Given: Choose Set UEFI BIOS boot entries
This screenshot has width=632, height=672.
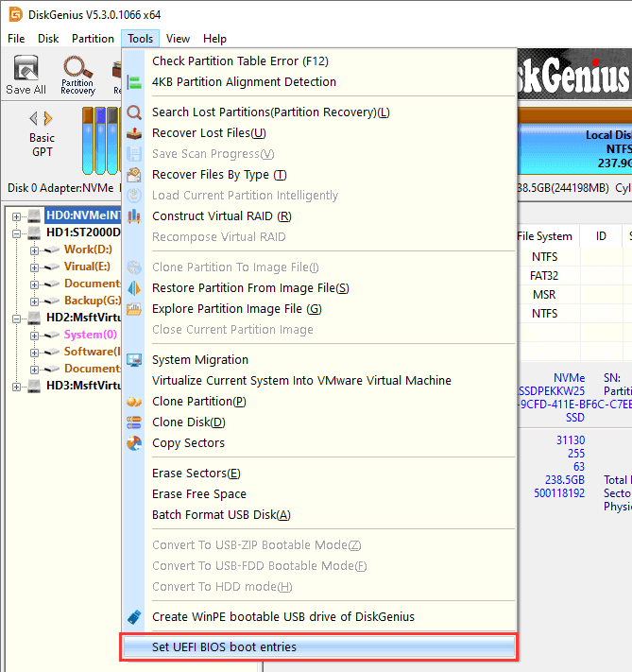Looking at the screenshot, I should point(224,647).
